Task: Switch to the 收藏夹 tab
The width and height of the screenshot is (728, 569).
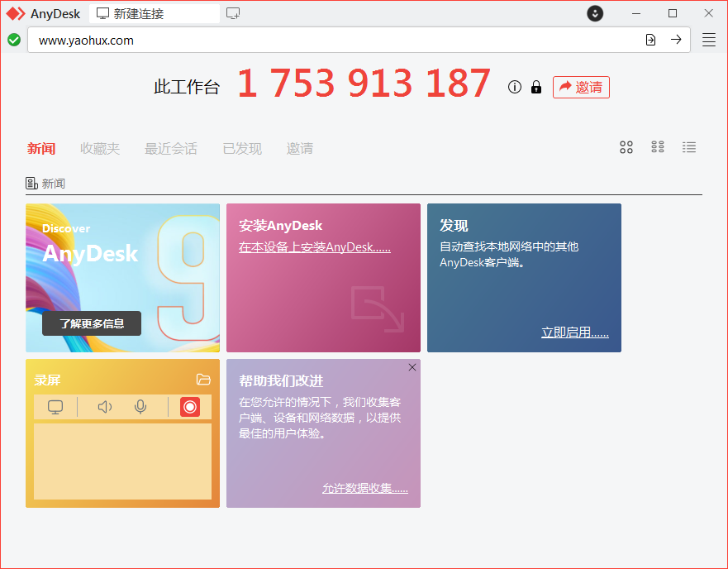Action: tap(100, 149)
